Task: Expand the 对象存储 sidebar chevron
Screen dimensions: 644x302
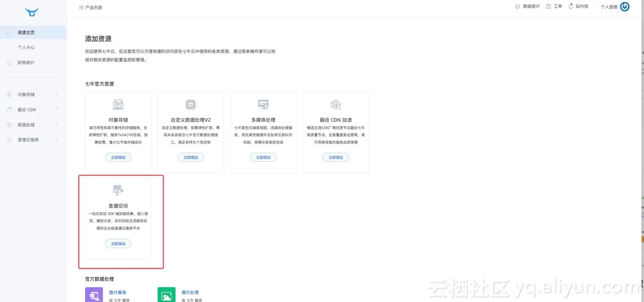Action: 57,94
